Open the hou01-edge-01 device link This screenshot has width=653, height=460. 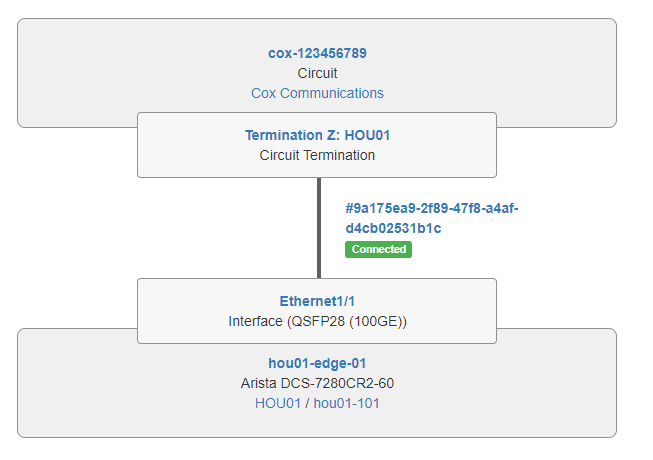317,363
